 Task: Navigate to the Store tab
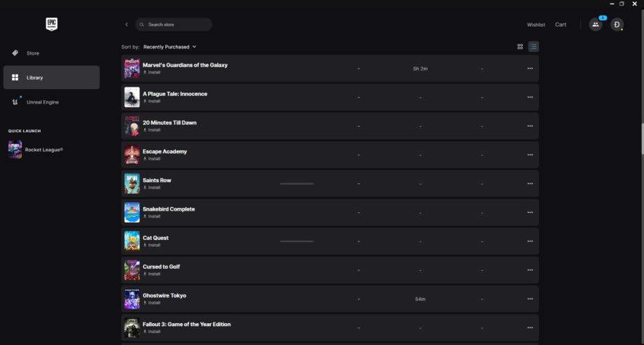pos(33,53)
